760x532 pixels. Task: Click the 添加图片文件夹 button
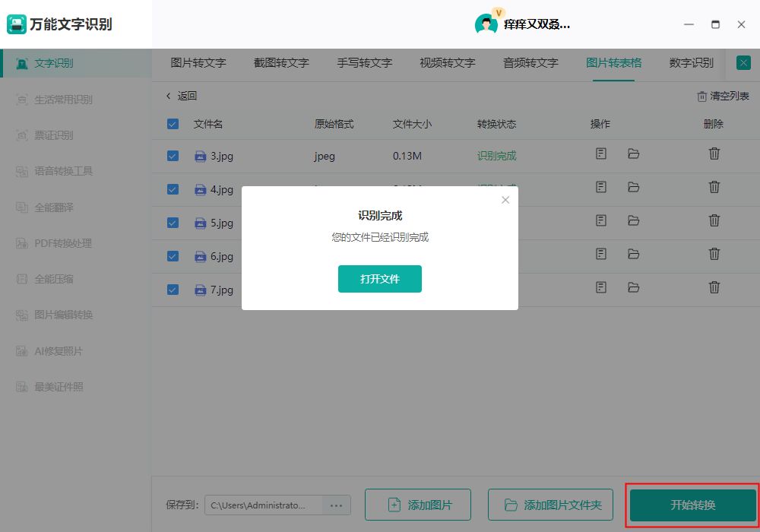(x=550, y=505)
